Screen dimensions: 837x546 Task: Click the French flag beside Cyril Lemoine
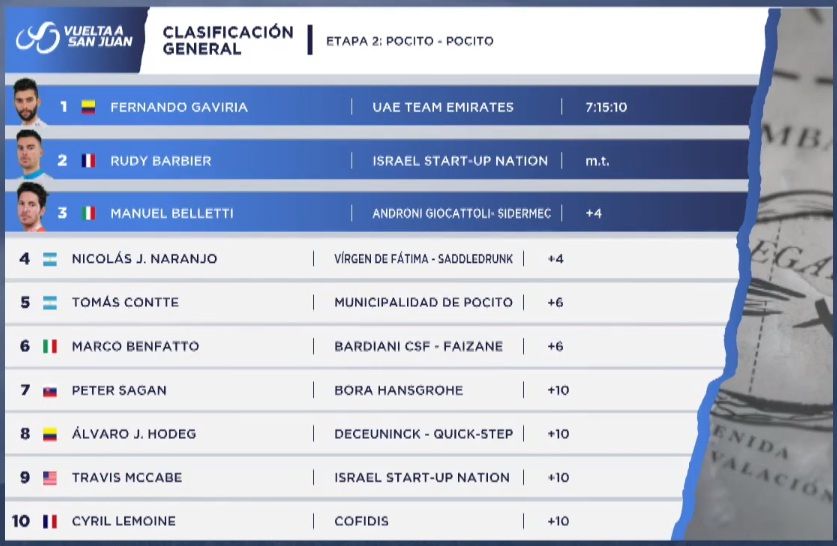point(50,522)
